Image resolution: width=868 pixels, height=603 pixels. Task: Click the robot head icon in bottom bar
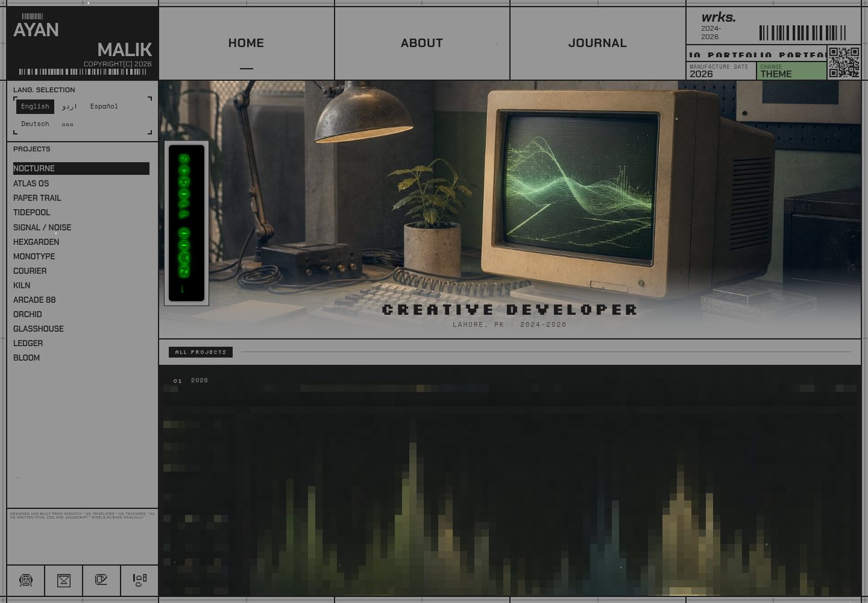point(25,581)
